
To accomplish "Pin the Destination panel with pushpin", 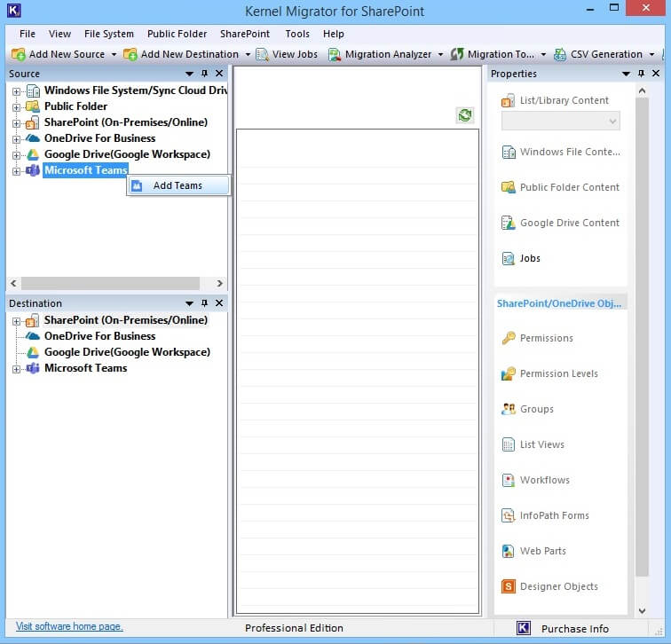I will click(204, 303).
